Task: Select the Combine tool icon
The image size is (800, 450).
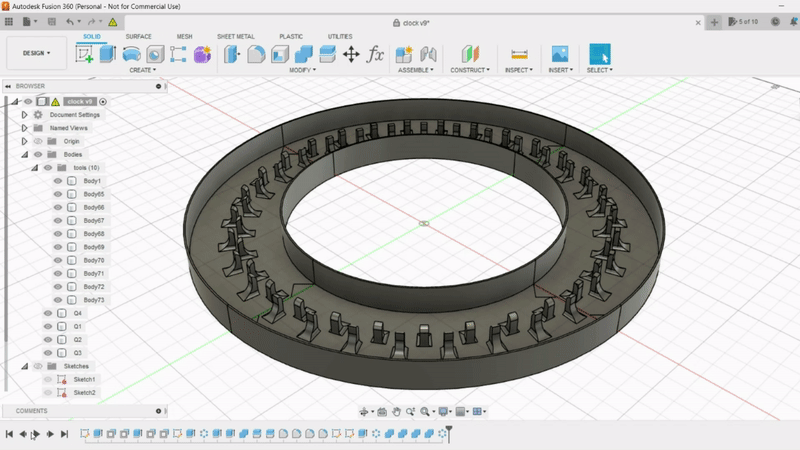Action: 304,54
